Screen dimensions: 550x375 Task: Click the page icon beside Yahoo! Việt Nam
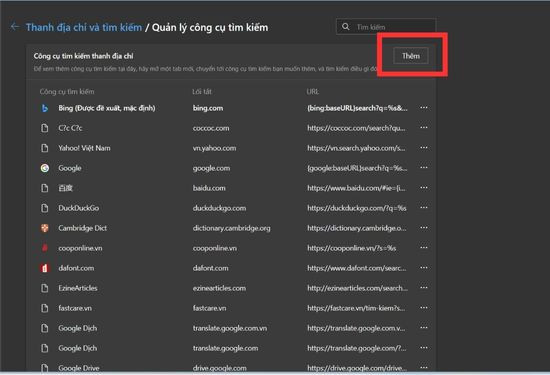pos(45,148)
